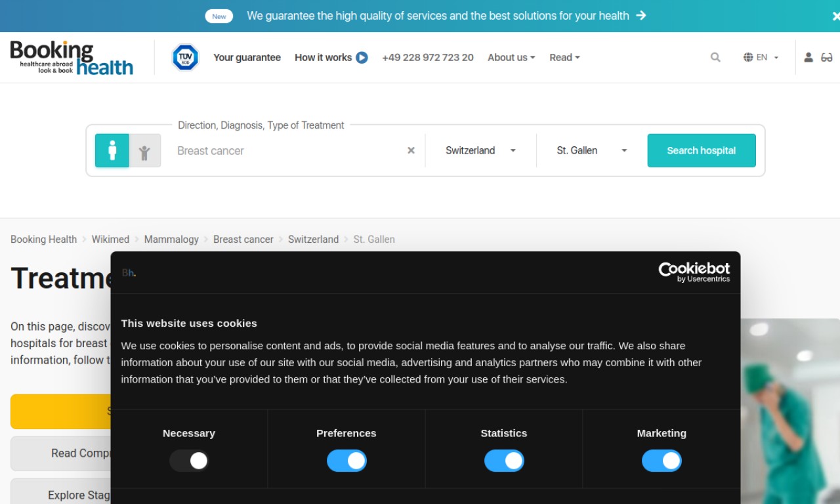
Task: Expand the Read menu
Action: click(564, 58)
